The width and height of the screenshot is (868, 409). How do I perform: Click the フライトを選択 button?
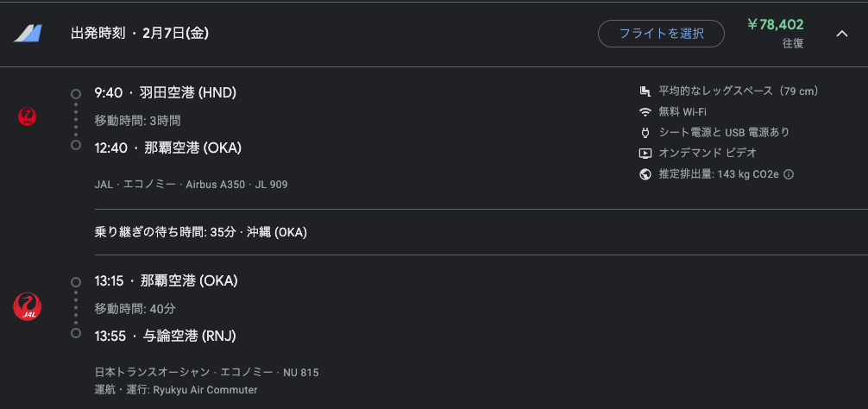click(x=661, y=34)
